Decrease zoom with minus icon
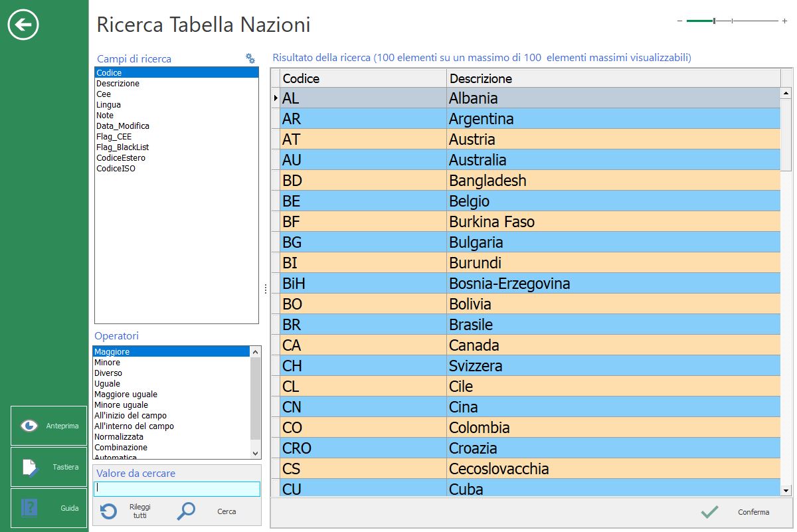 (679, 21)
